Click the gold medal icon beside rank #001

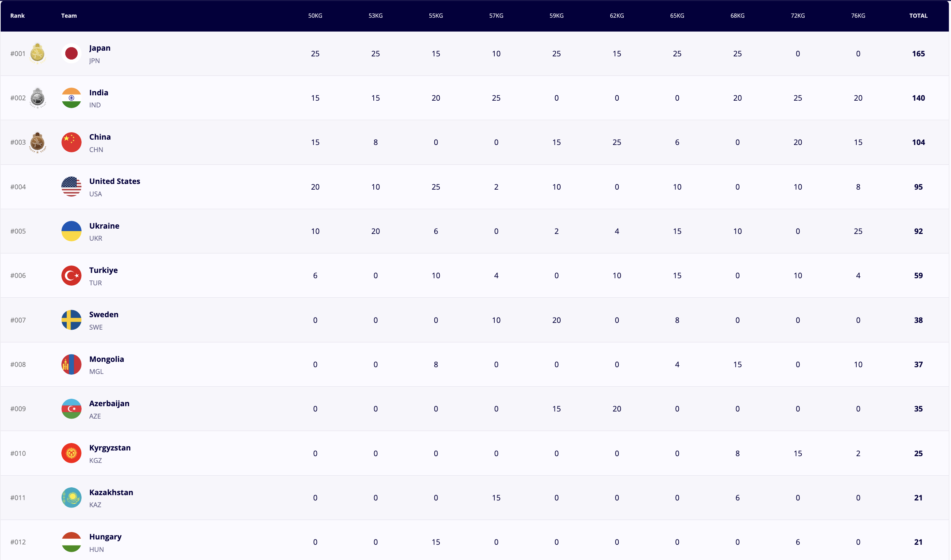pos(37,54)
